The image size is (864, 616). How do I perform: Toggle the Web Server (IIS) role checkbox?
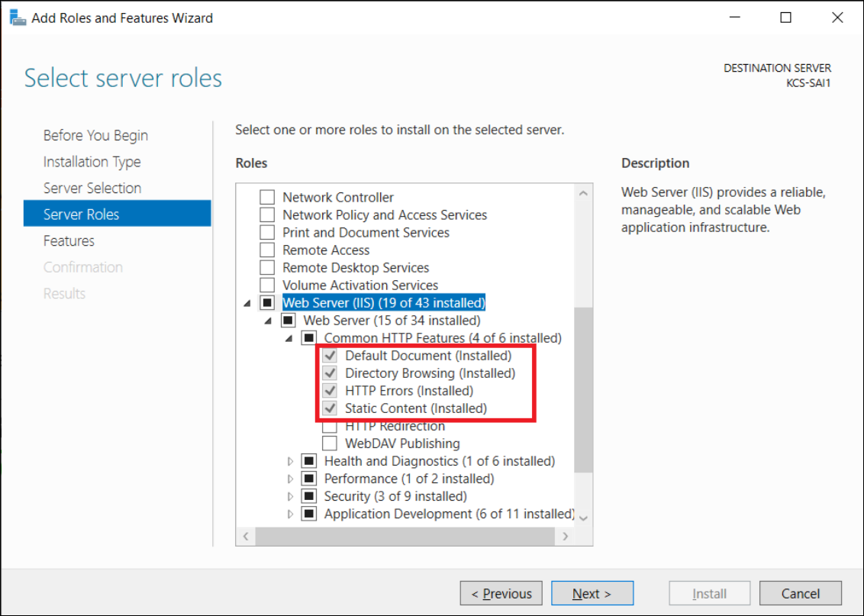[x=267, y=303]
